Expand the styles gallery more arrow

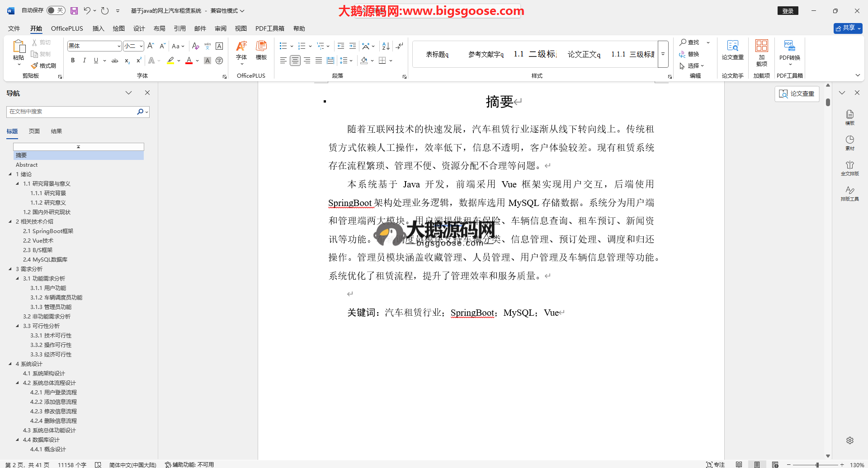[663, 54]
